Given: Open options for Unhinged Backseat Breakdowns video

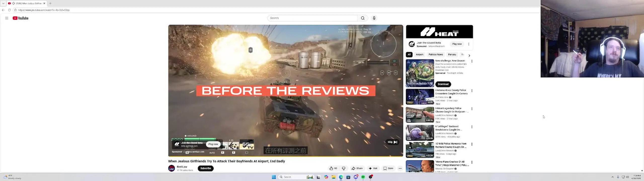Looking at the screenshot, I should 472,127.
